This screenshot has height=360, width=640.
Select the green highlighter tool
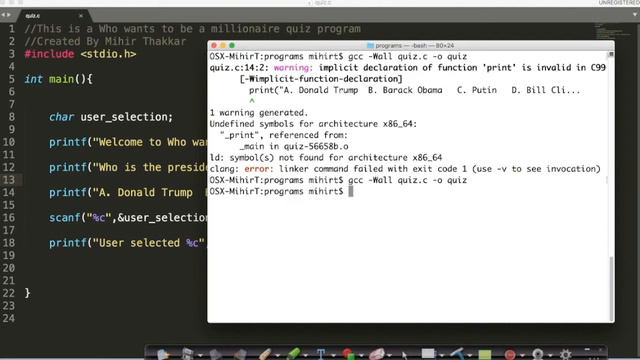294,354
